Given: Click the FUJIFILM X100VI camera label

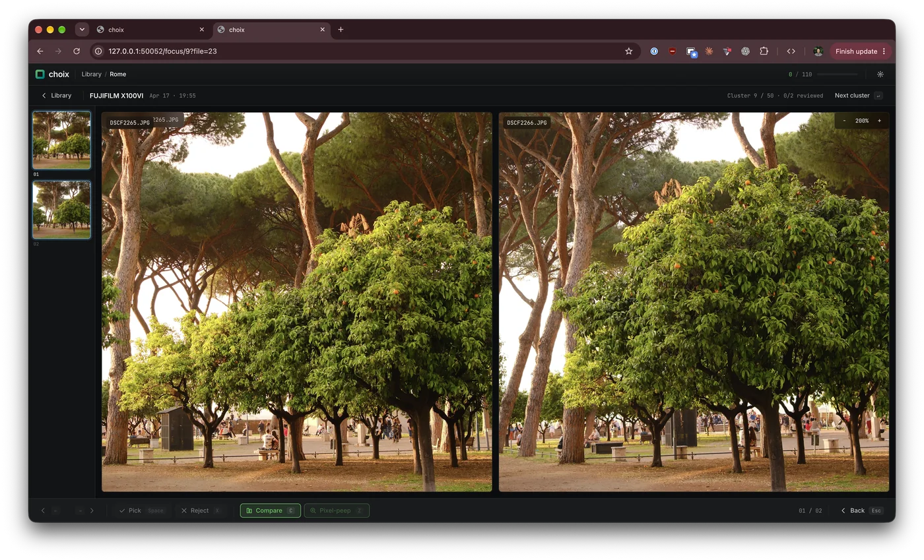Looking at the screenshot, I should pyautogui.click(x=117, y=96).
